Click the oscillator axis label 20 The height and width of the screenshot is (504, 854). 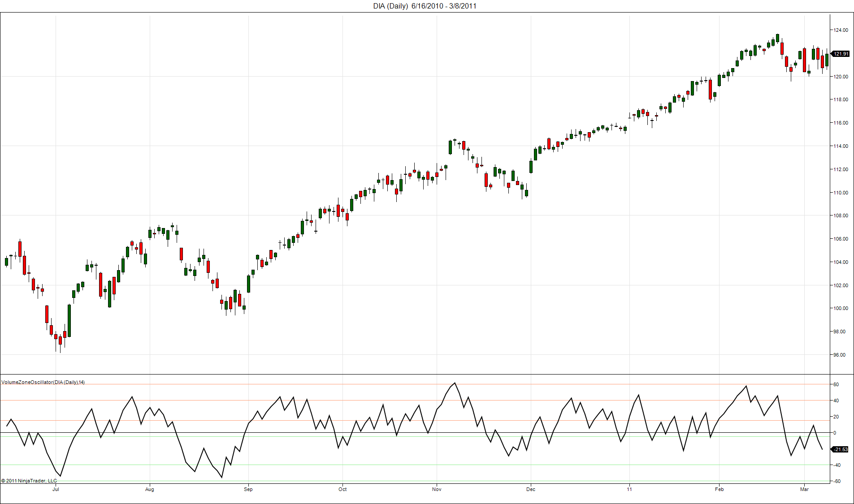point(836,417)
